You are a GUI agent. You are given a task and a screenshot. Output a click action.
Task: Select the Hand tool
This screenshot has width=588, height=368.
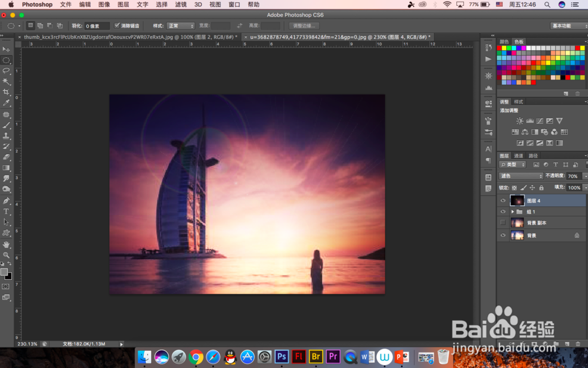6,244
